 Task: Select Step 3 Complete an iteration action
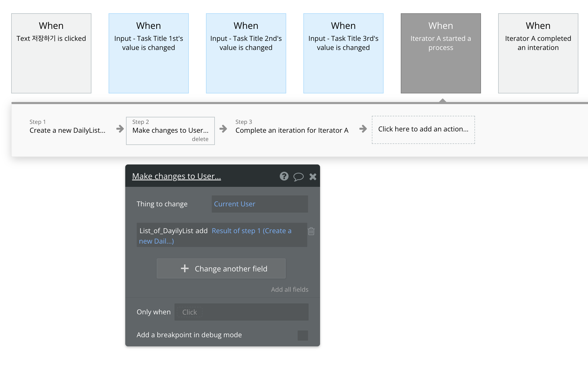[x=292, y=130]
